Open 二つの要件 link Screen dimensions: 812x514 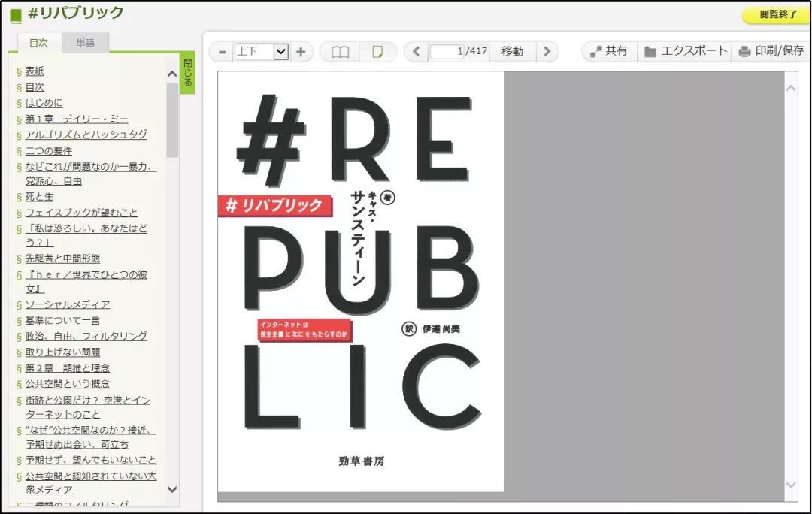pos(49,151)
